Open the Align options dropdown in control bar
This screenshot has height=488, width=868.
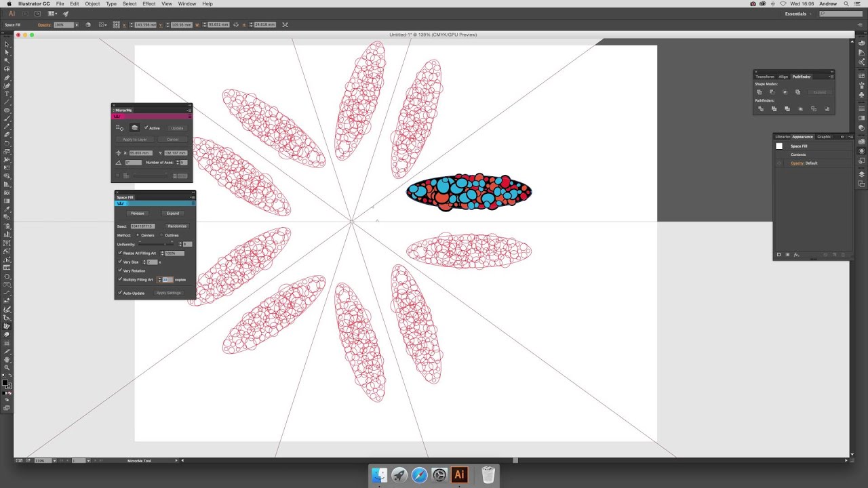tap(104, 25)
